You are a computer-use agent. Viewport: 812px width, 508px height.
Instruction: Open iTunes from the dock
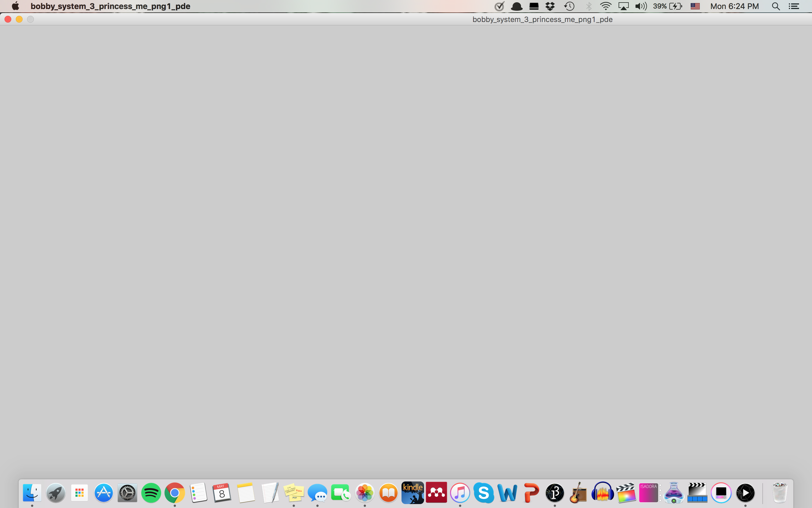(x=460, y=493)
